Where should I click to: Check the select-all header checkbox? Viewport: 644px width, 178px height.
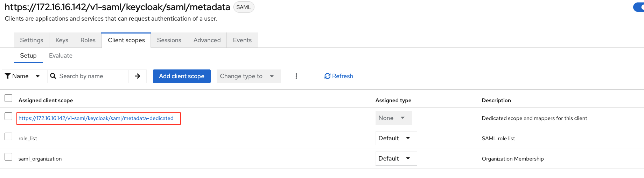pyautogui.click(x=8, y=98)
